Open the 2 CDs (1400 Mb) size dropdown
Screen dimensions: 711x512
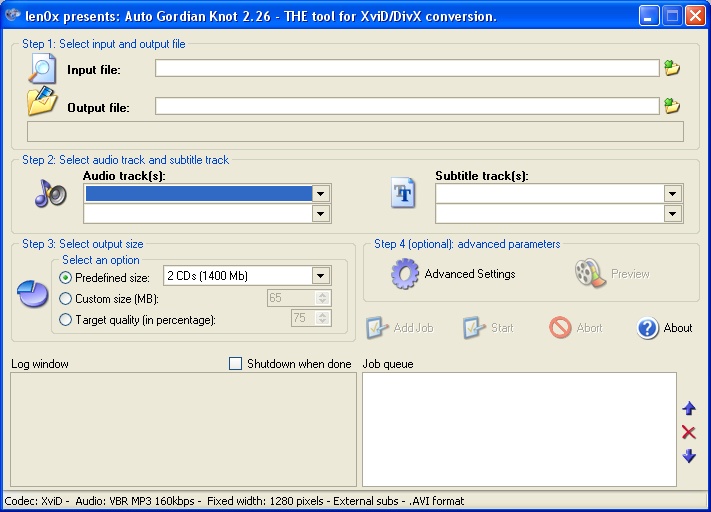(321, 276)
